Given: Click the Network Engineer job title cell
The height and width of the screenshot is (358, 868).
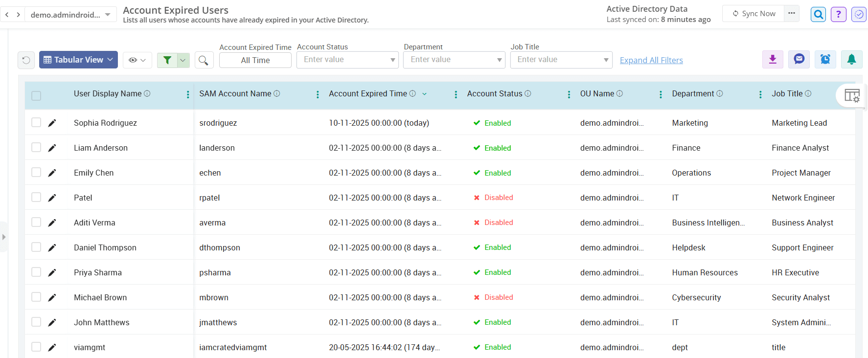Looking at the screenshot, I should (x=803, y=198).
